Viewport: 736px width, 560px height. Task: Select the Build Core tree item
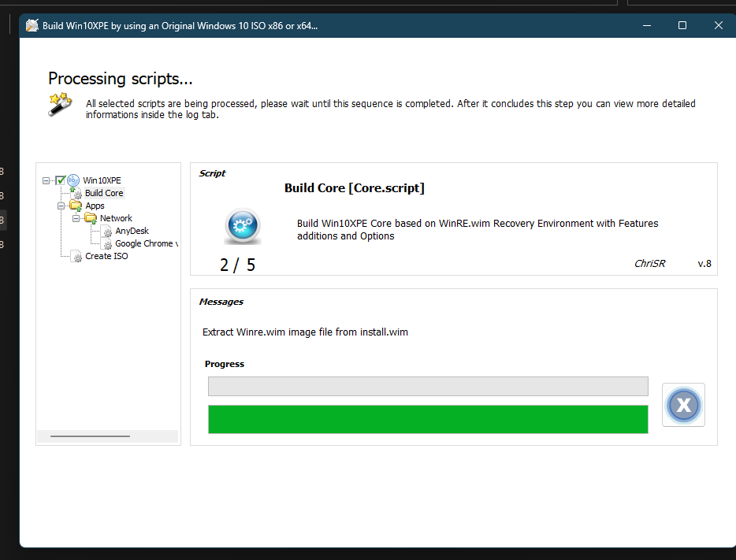click(104, 193)
